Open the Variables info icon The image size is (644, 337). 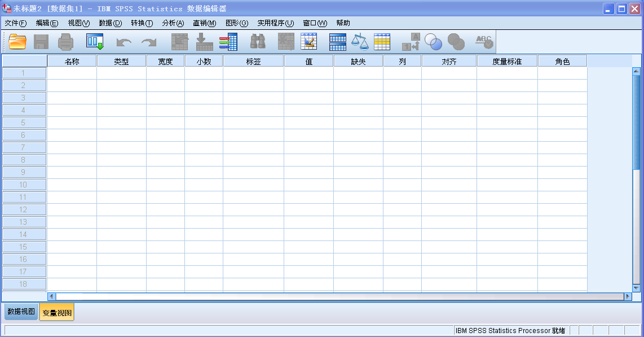228,42
